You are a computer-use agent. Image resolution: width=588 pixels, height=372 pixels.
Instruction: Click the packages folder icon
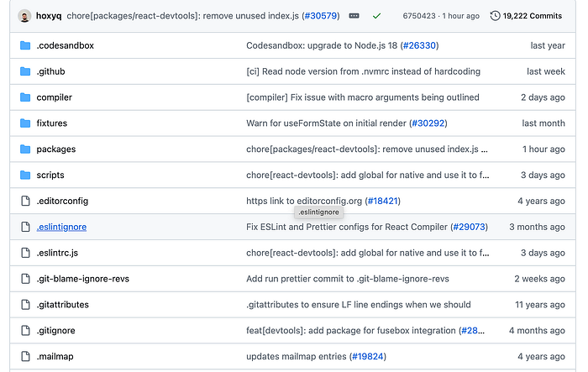coord(25,149)
